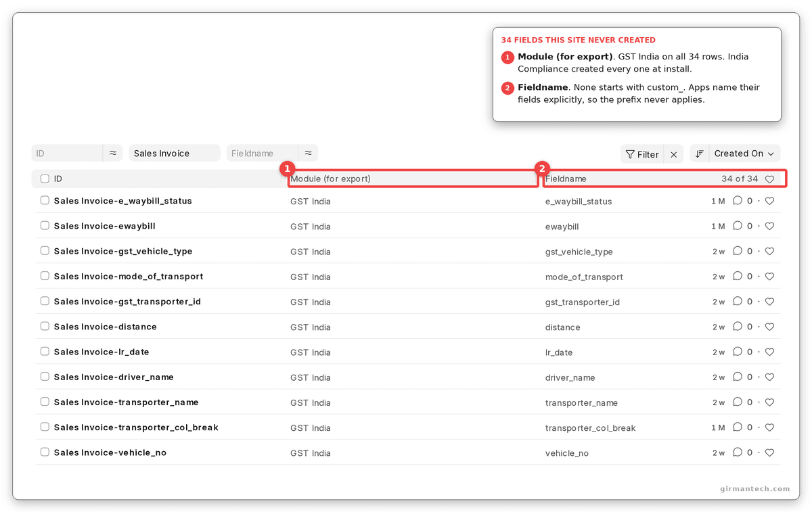Screen dimensions: 812x512
Task: Click the vehicle_no fieldname cell
Action: 567,453
